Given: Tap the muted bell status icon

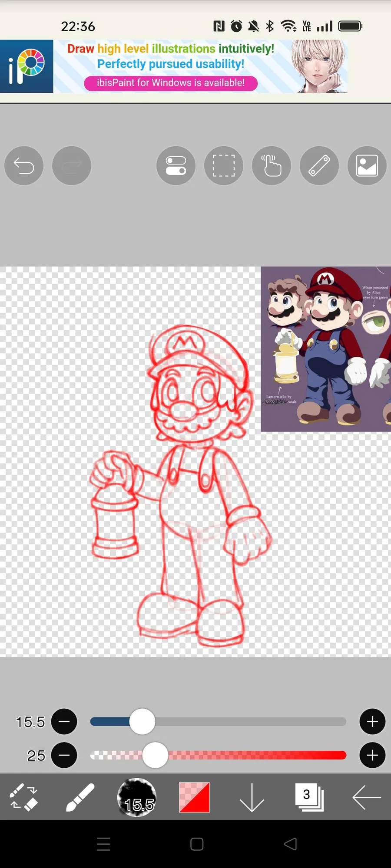Looking at the screenshot, I should (254, 26).
